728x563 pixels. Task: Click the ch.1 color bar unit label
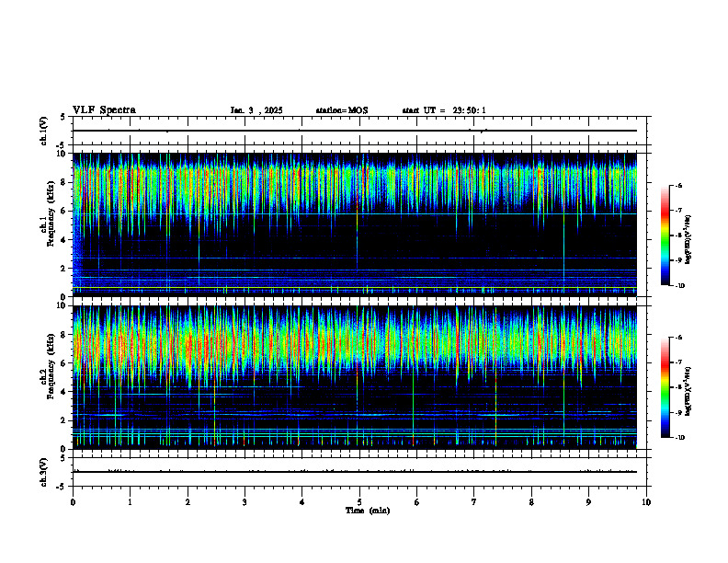tap(688, 239)
